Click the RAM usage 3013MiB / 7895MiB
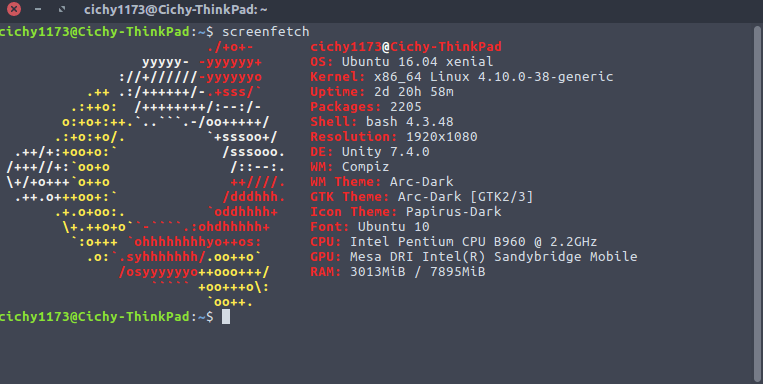The height and width of the screenshot is (384, 763). (x=418, y=272)
